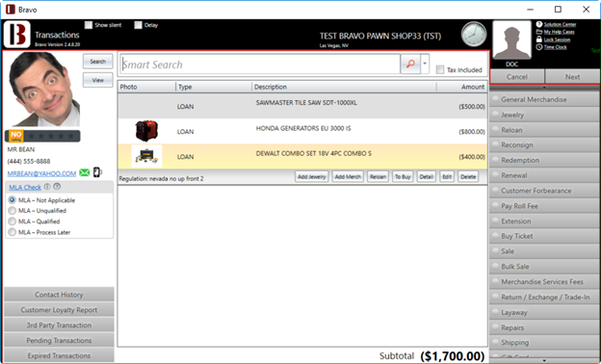601x364 pixels.
Task: Select Reloan in side menu
Action: (x=544, y=130)
